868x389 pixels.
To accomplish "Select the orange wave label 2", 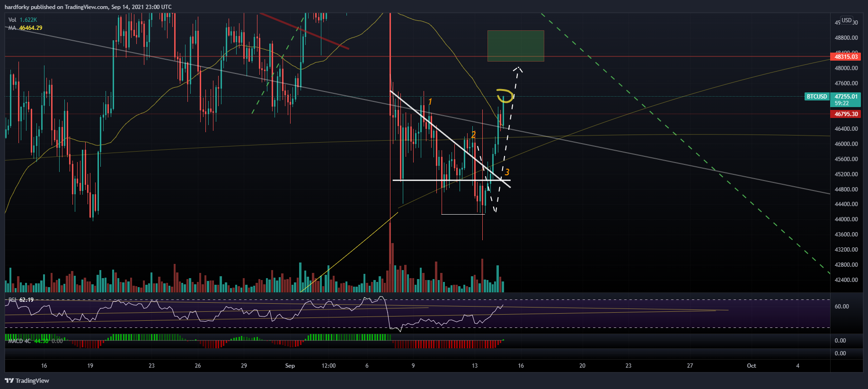I will coord(473,135).
